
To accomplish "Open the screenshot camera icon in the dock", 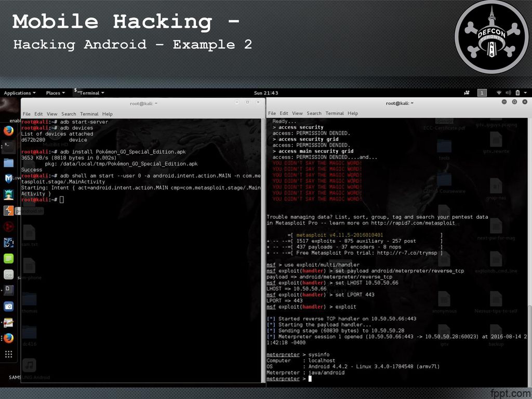I will [x=8, y=307].
